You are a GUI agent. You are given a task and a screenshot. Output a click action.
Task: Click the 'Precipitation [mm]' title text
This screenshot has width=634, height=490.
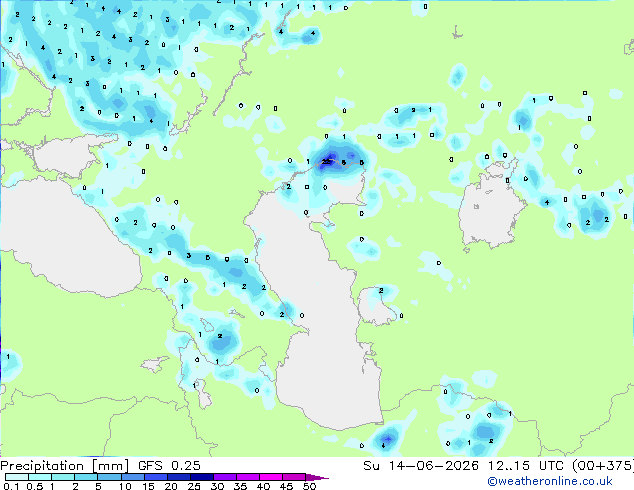(64, 466)
